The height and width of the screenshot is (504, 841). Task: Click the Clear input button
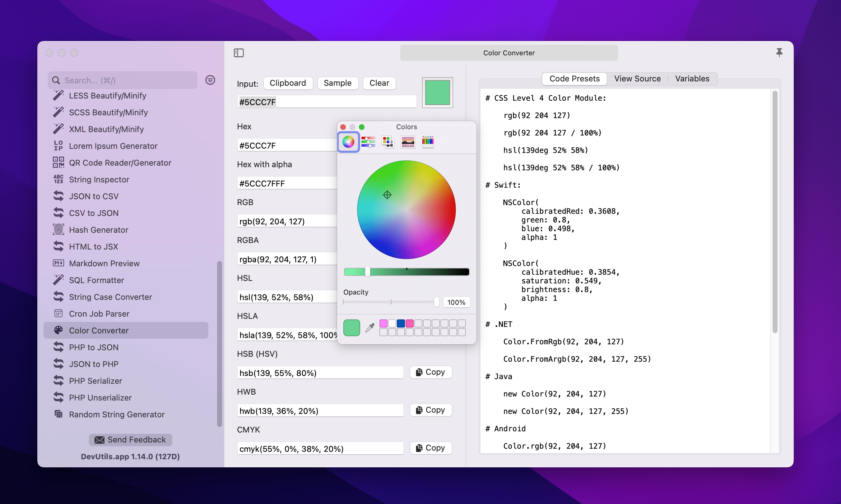click(x=379, y=83)
